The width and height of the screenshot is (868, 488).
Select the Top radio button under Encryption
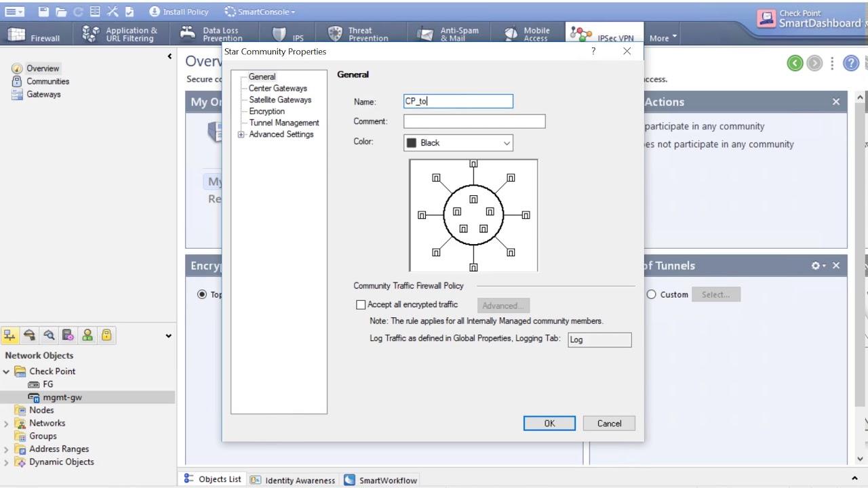click(202, 295)
